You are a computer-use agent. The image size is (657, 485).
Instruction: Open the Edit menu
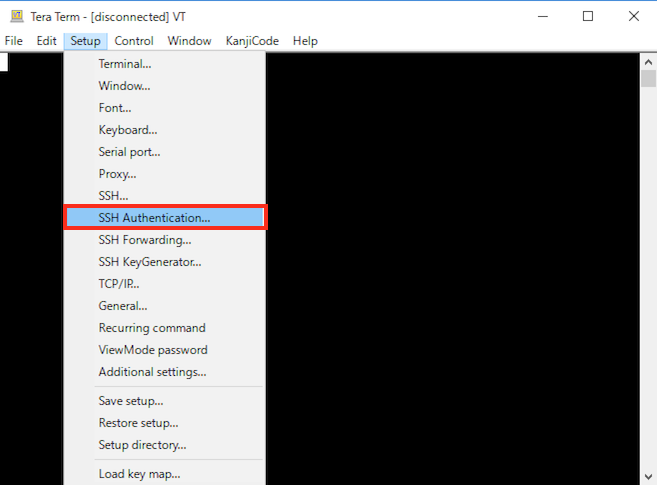(x=46, y=41)
